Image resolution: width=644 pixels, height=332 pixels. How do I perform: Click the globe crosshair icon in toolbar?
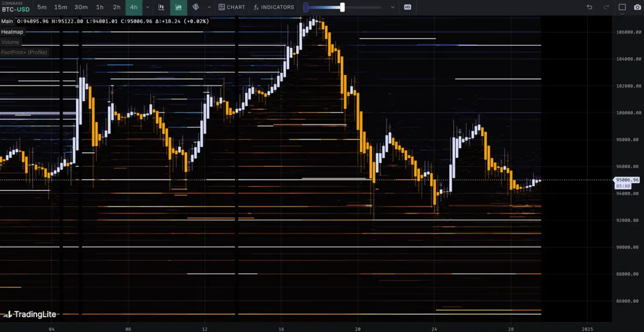pyautogui.click(x=196, y=7)
